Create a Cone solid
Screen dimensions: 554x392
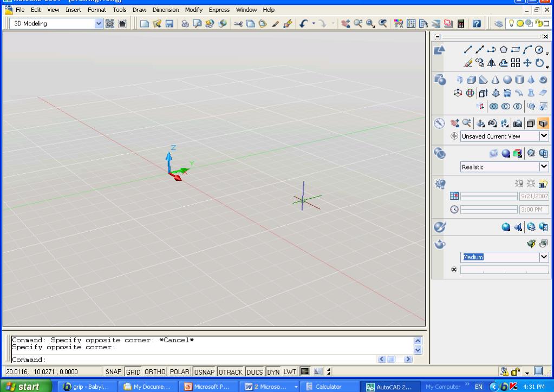pyautogui.click(x=496, y=80)
